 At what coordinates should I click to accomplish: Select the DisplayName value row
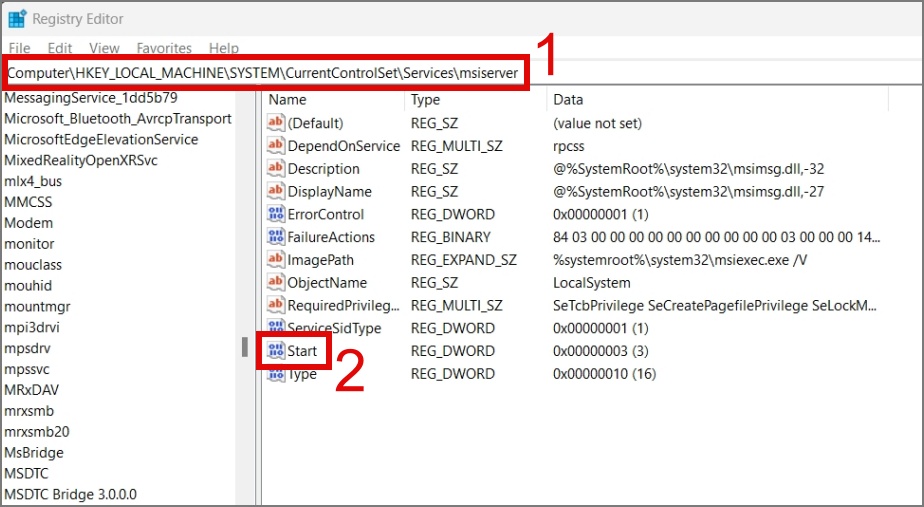pyautogui.click(x=576, y=192)
